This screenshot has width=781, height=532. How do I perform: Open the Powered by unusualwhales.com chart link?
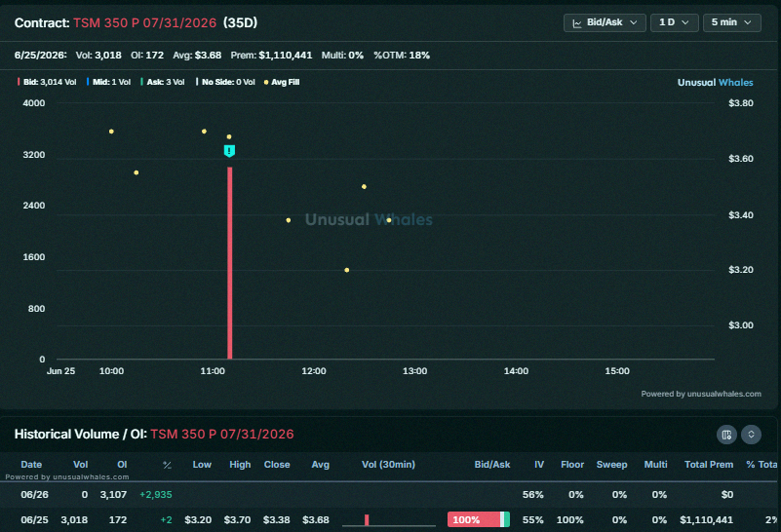pyautogui.click(x=701, y=394)
